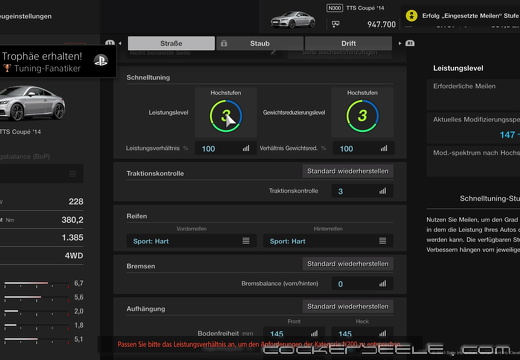This screenshot has width=520, height=360.
Task: Click the Mod.-spektrum nach Hochstufen panel
Action: (473, 161)
